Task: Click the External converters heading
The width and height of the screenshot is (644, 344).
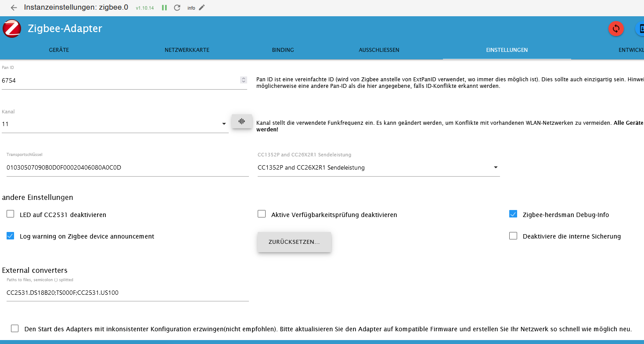Action: [35, 270]
